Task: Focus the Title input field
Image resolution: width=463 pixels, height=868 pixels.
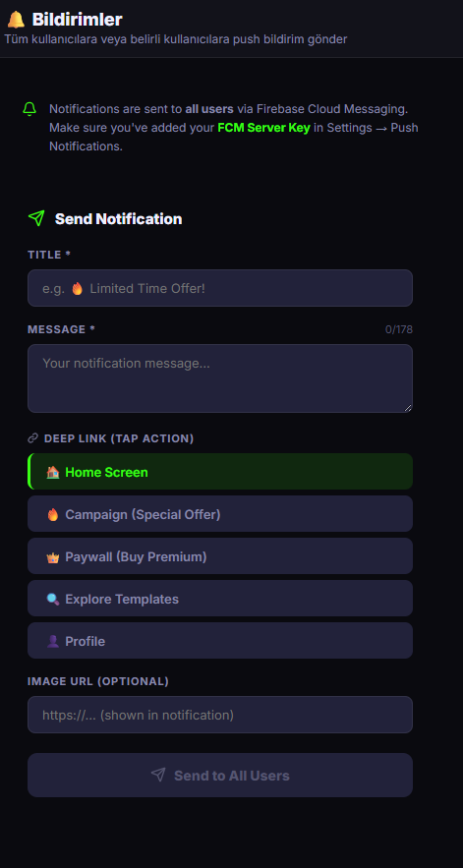Action: tap(220, 288)
